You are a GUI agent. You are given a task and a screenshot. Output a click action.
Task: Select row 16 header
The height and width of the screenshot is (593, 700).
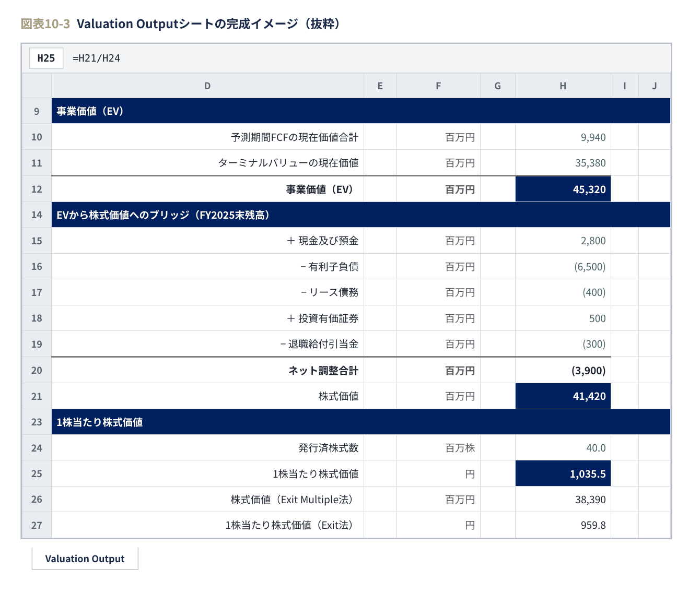(37, 266)
